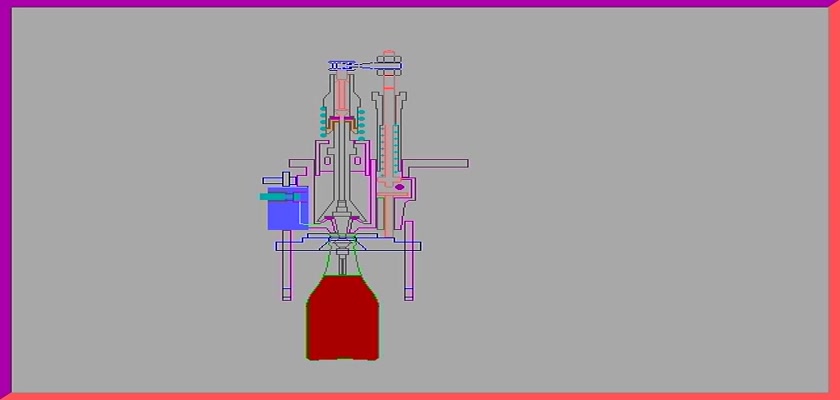Select the magenta oval pin
840x400 pixels.
(x=400, y=187)
